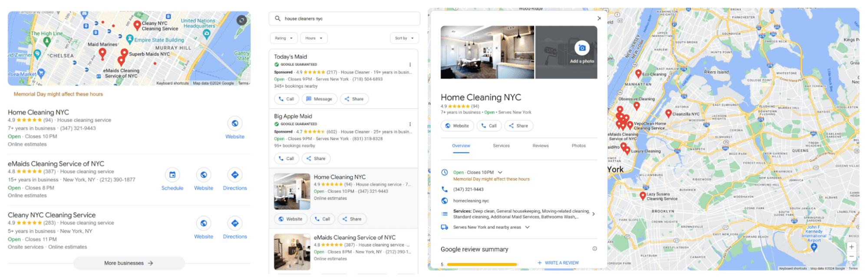Click the review summary info icon
This screenshot has height=277, width=868.
tap(594, 249)
